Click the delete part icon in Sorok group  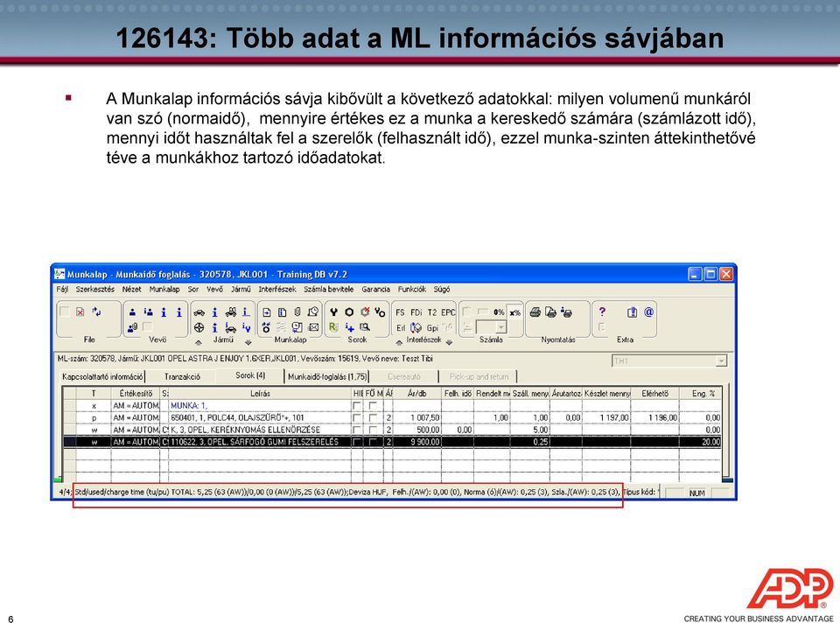366,312
